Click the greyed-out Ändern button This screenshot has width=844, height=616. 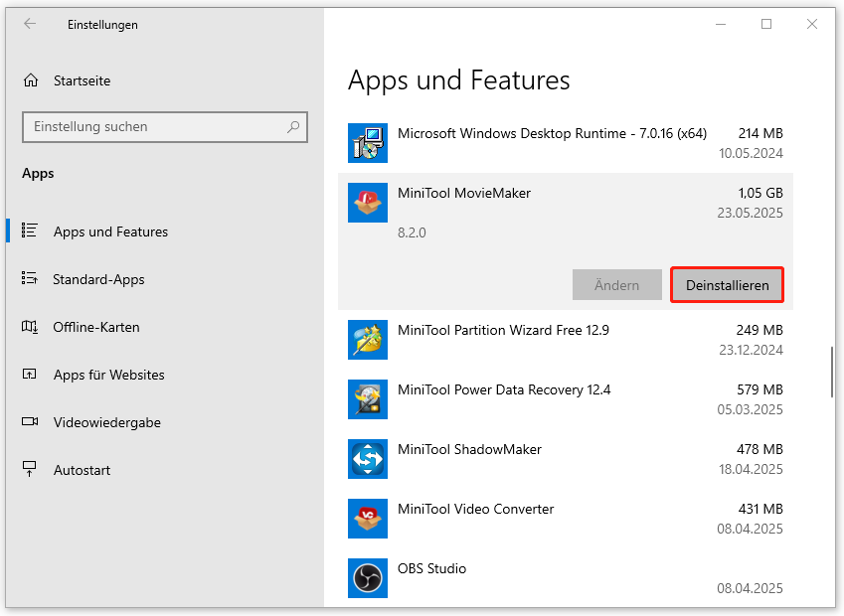pos(617,285)
